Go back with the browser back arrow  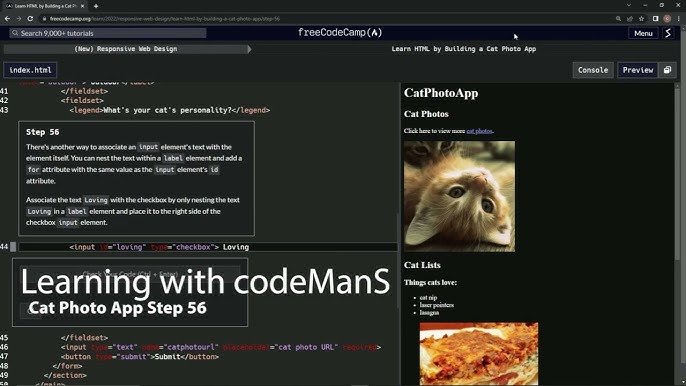click(x=7, y=19)
